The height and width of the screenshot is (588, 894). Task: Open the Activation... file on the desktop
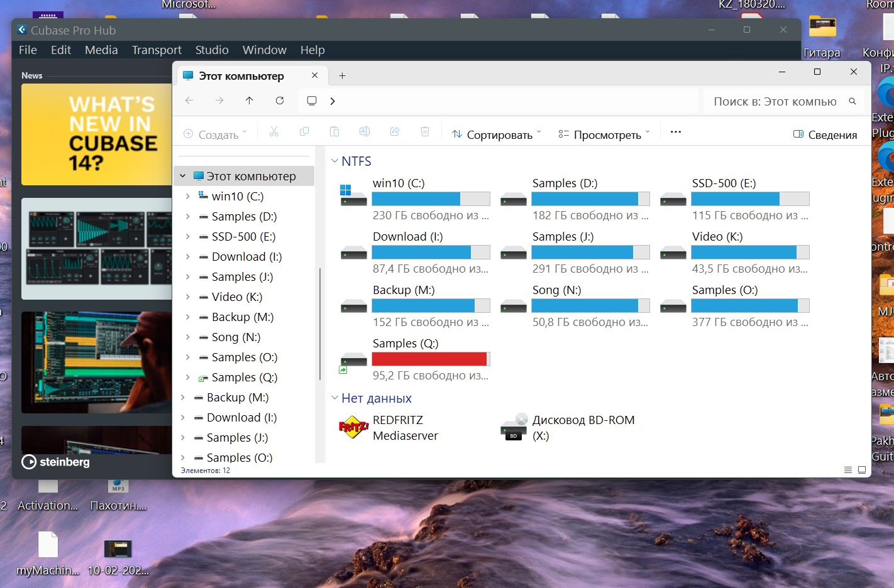tap(48, 496)
